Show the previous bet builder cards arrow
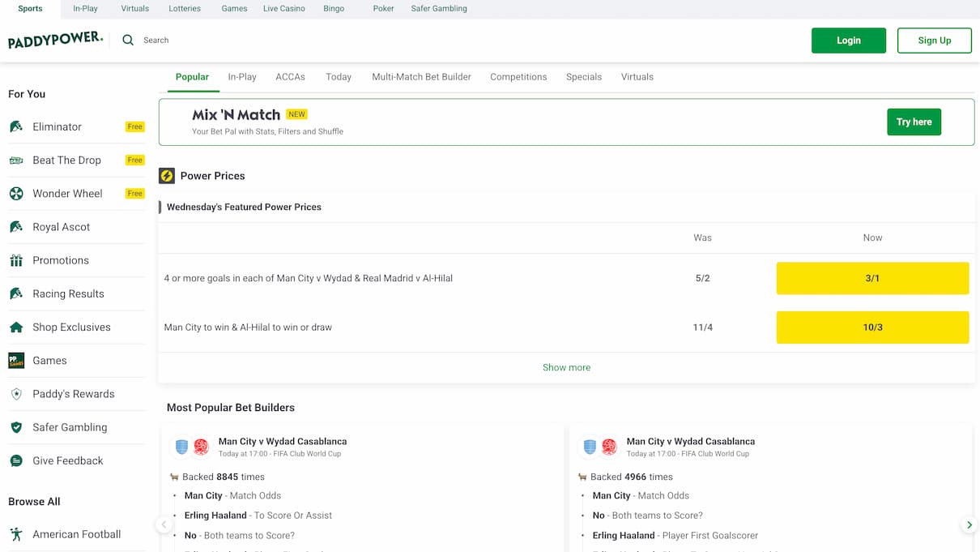The height and width of the screenshot is (552, 980). (x=164, y=525)
